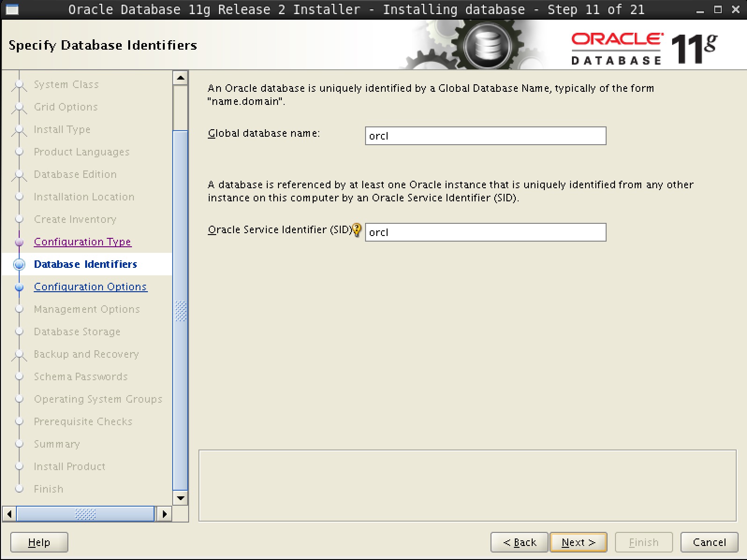Focus the Oracle Service Identifier field

pos(486,232)
